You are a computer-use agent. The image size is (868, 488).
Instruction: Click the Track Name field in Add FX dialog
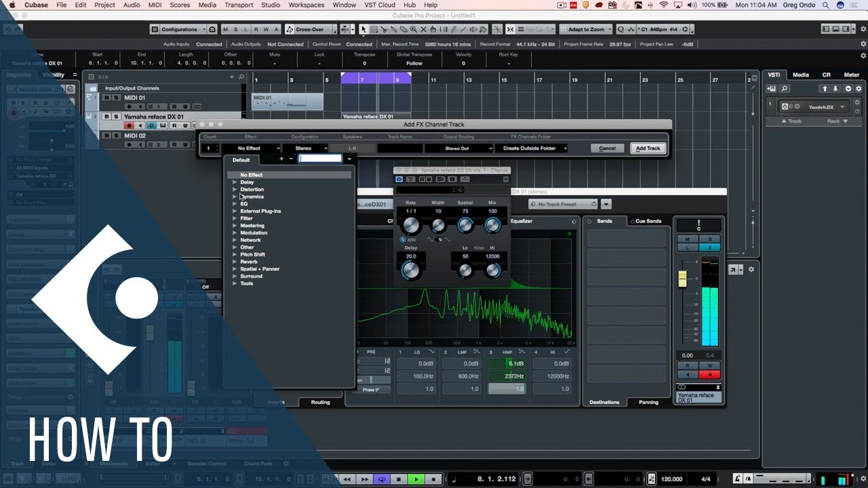399,148
